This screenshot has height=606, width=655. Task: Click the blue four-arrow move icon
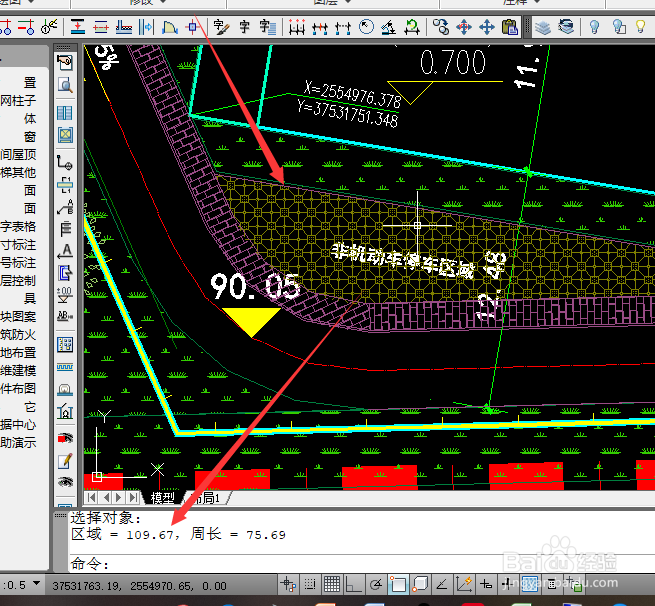(487, 28)
